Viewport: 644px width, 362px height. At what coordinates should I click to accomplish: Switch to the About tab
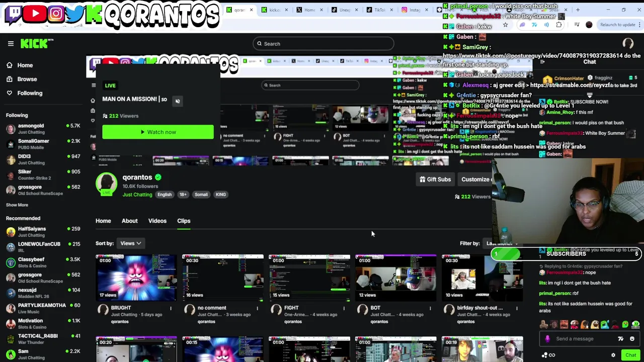(x=129, y=221)
